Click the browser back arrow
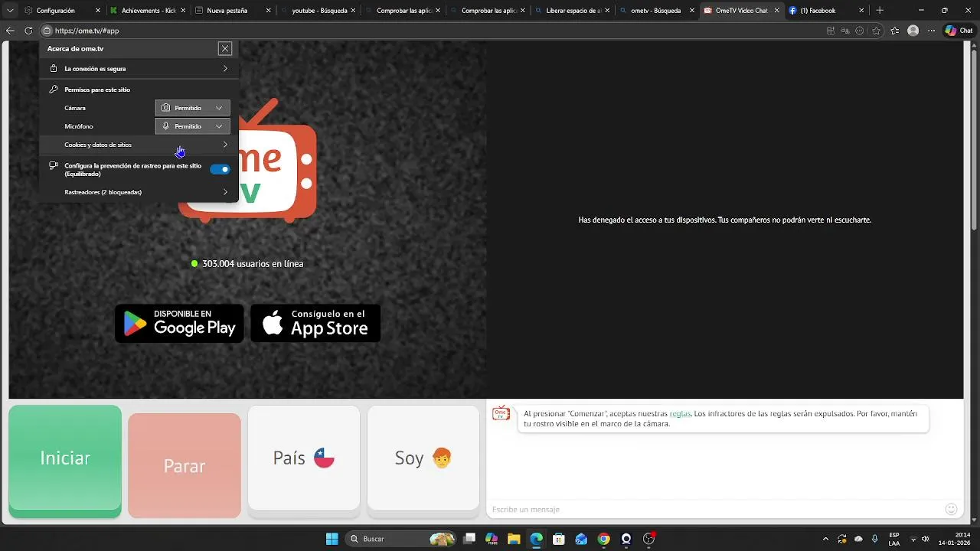Viewport: 980px width, 551px height. pyautogui.click(x=10, y=31)
